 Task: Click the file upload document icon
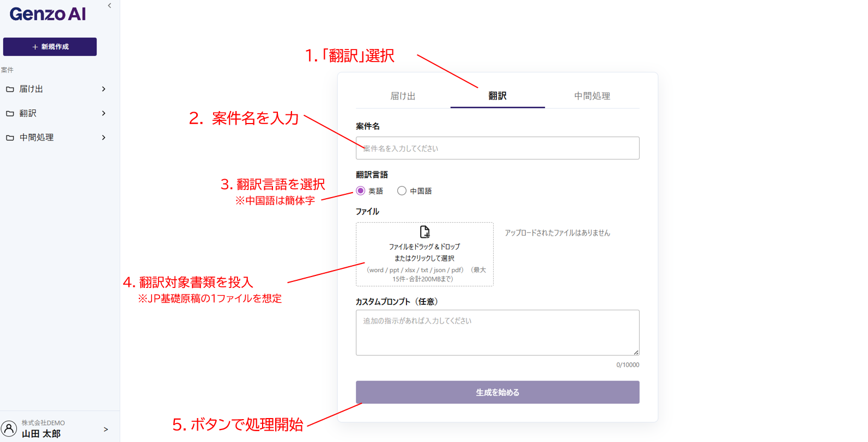424,232
